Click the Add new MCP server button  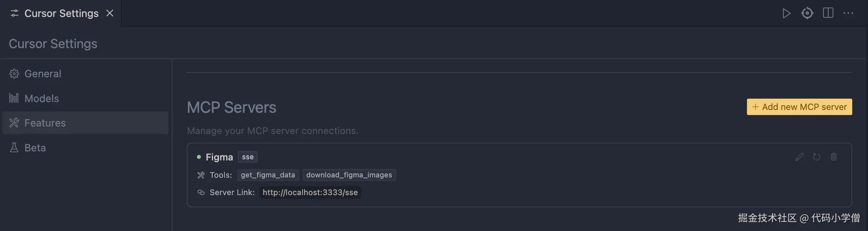(799, 107)
